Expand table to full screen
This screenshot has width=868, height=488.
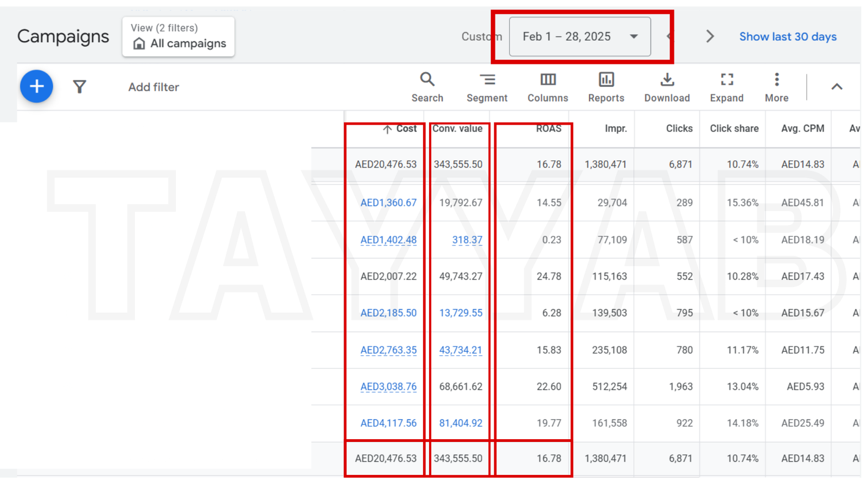(x=726, y=87)
